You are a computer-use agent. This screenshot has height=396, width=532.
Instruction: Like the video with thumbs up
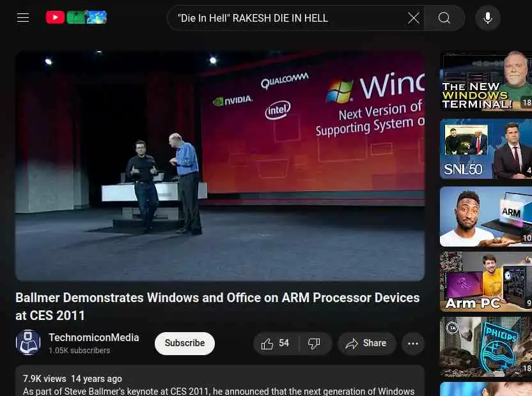click(x=276, y=344)
